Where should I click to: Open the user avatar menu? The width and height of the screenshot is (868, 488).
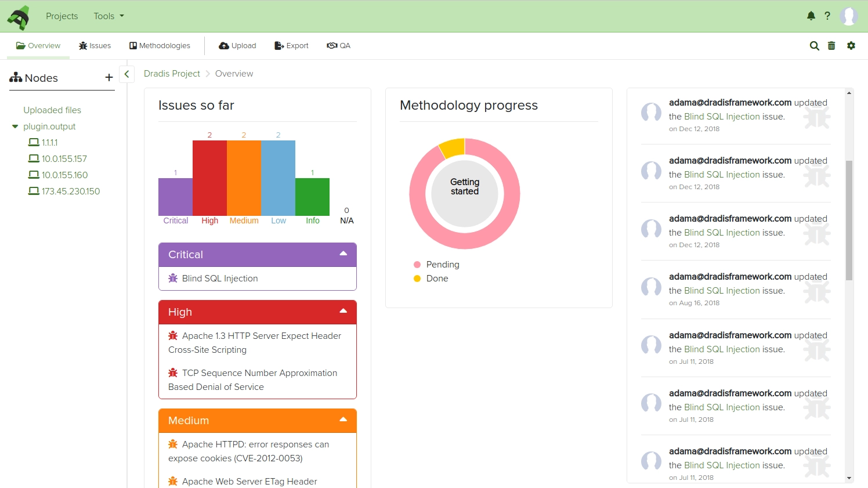click(848, 16)
